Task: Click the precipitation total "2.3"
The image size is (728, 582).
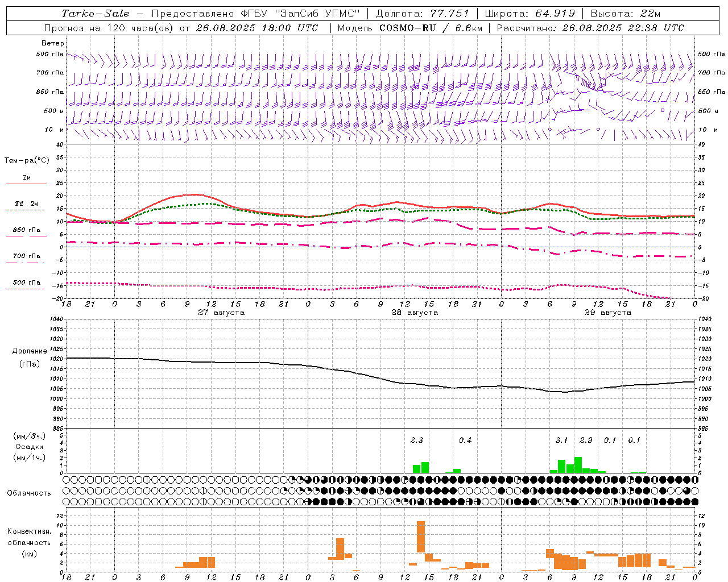Action: pos(416,440)
